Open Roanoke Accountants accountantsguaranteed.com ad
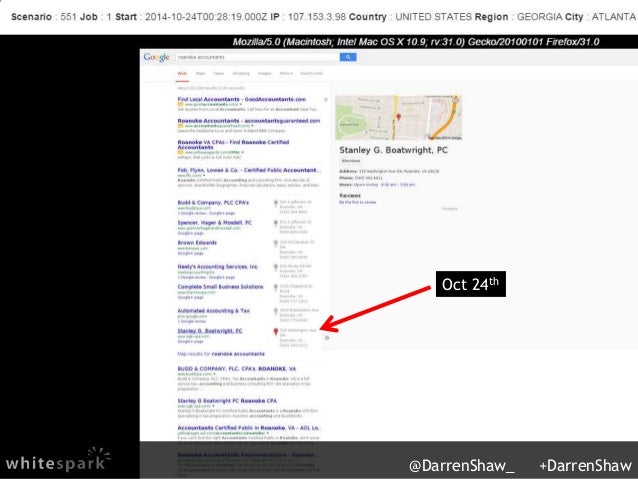The width and height of the screenshot is (638, 479). pos(249,121)
